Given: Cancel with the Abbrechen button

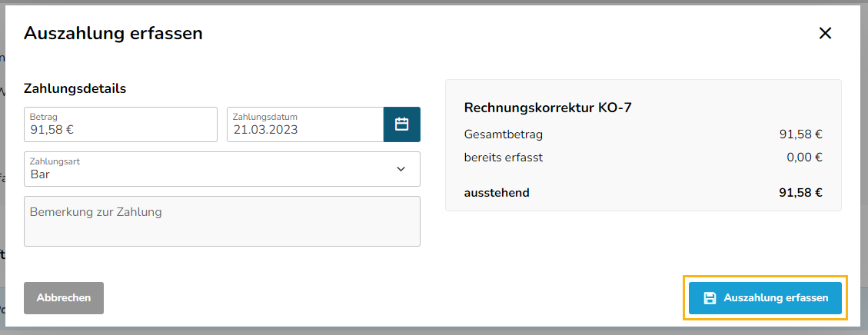Looking at the screenshot, I should pos(64,298).
